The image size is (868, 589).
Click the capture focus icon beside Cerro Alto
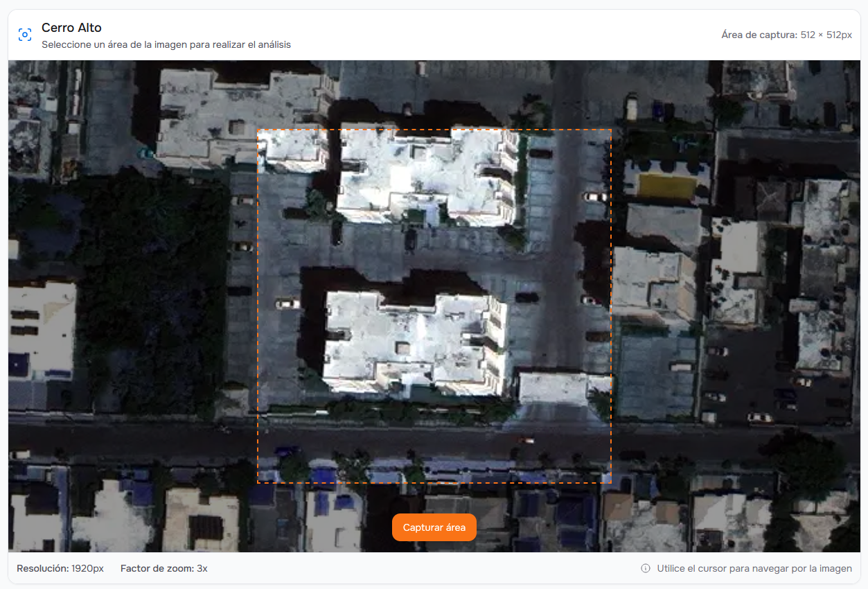(x=25, y=35)
